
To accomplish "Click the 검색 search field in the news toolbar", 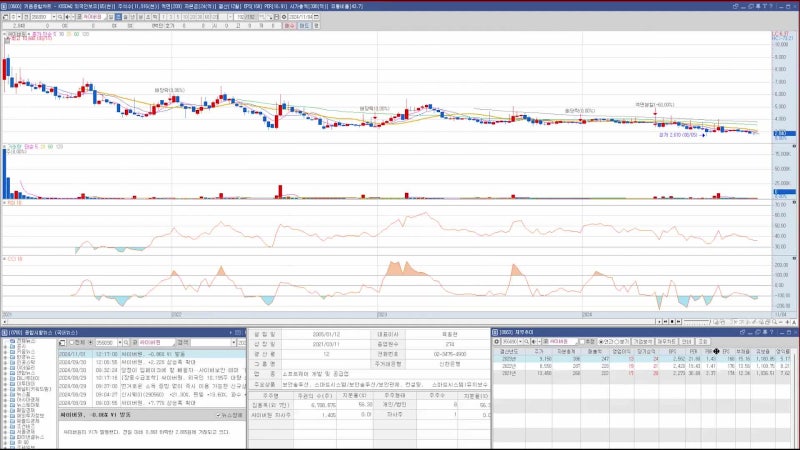I will point(211,343).
